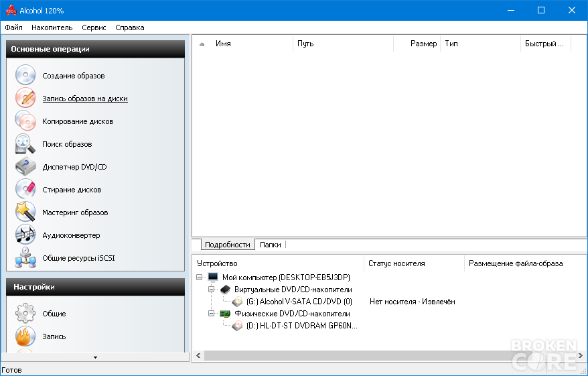Click the Мой компьютер monitor icon
588x376 pixels.
213,277
